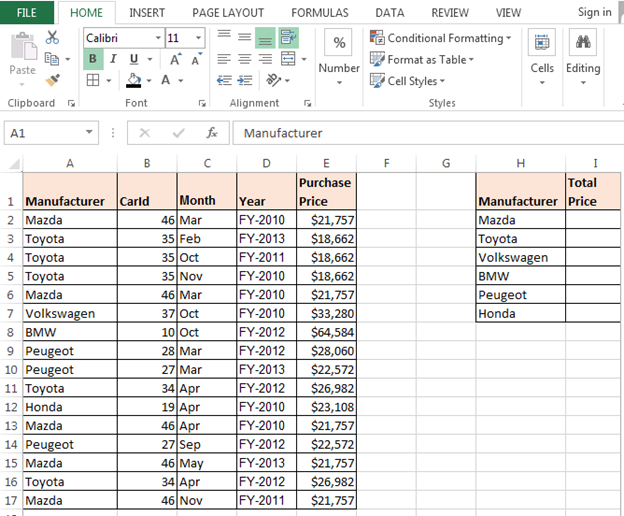Select column E header
624x516 pixels.
coord(326,163)
